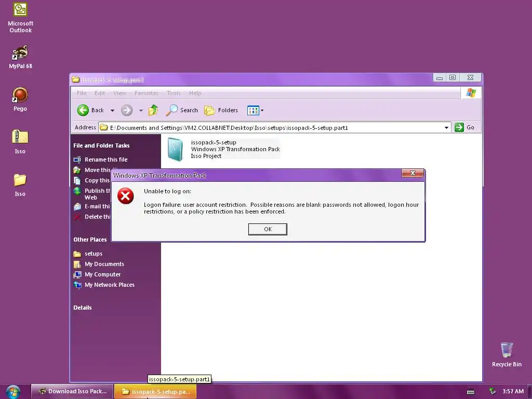Screen dimensions: 532x399
Task: Collapse File and Folder Tasks header
Action: pos(101,145)
